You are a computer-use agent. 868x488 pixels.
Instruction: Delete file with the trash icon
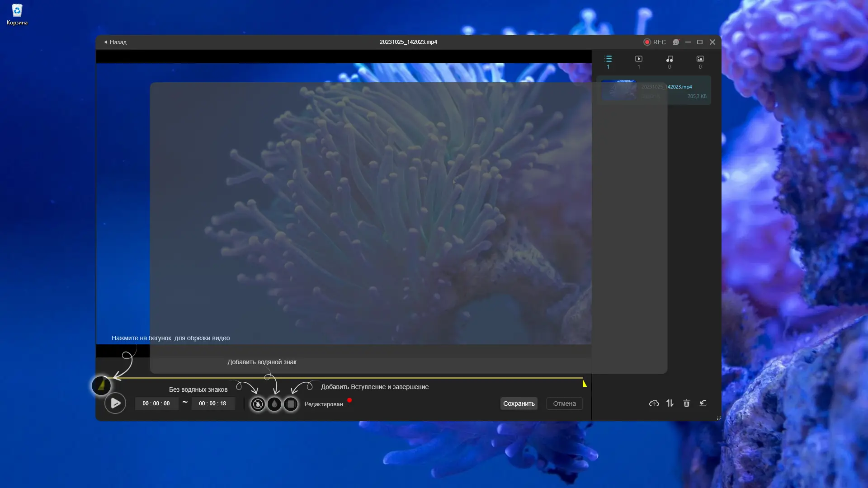[x=686, y=403]
